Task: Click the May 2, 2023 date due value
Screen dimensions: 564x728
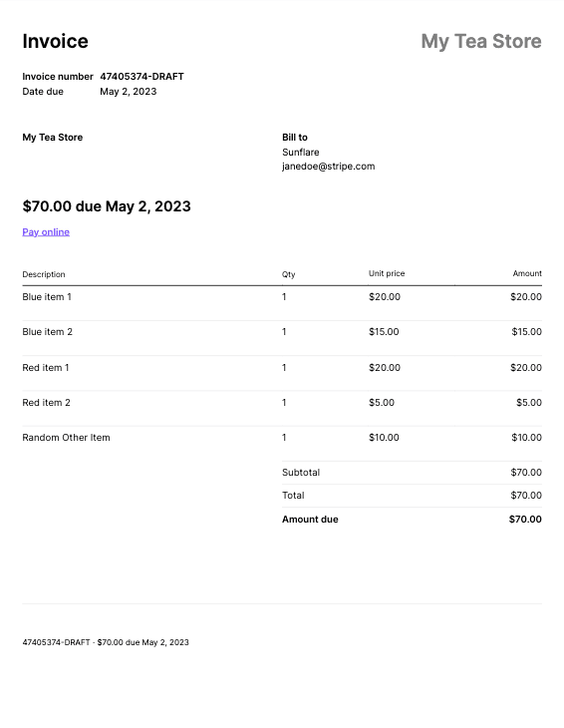Action: coord(128,92)
